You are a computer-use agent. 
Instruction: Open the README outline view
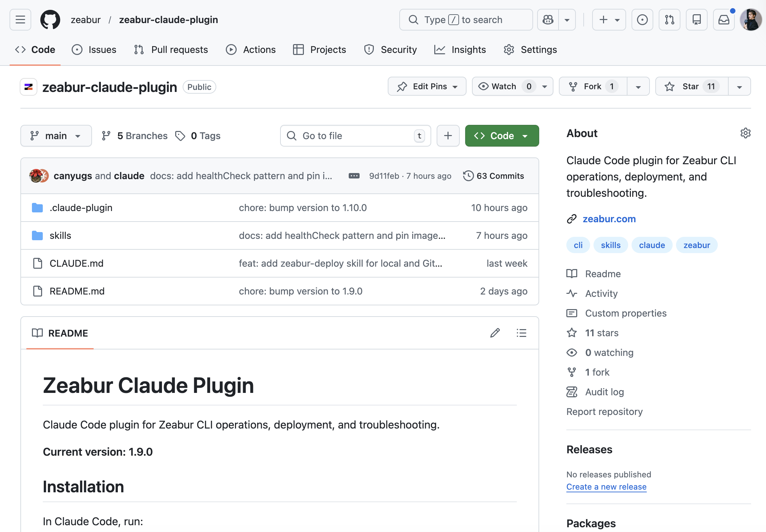click(521, 333)
